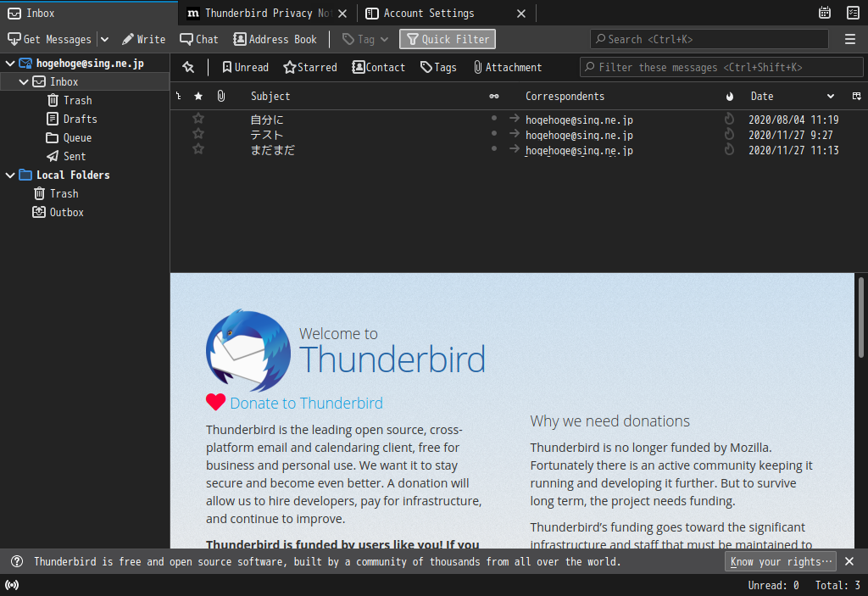Viewport: 868px width, 596px height.
Task: Click Donate to Thunderbird link
Action: coord(306,404)
